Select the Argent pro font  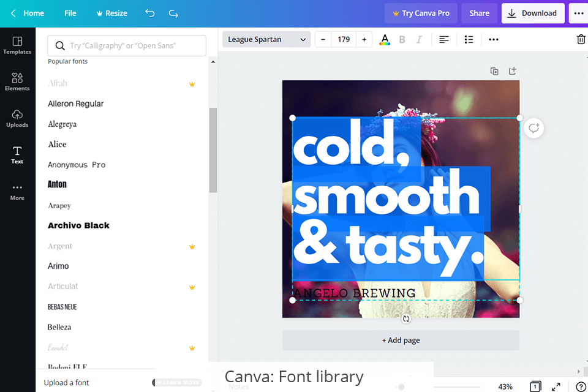(x=60, y=246)
